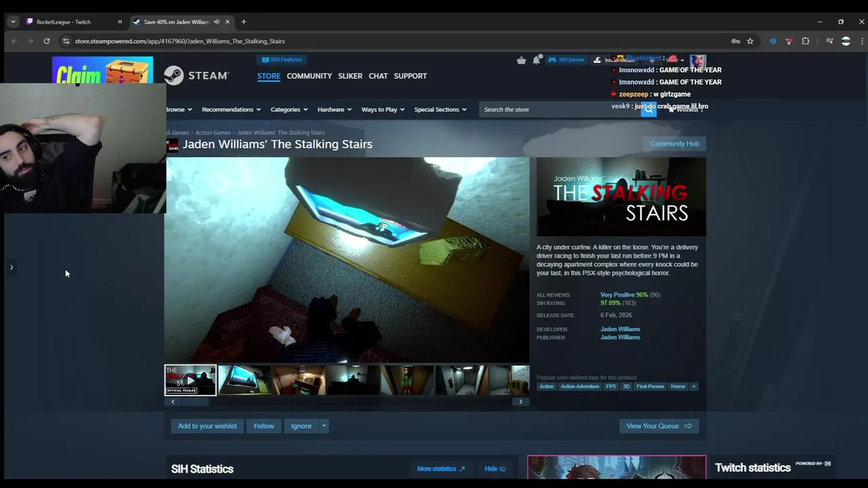Click the Chrome address bar URL
Screen dimensions: 868x488
(x=180, y=41)
